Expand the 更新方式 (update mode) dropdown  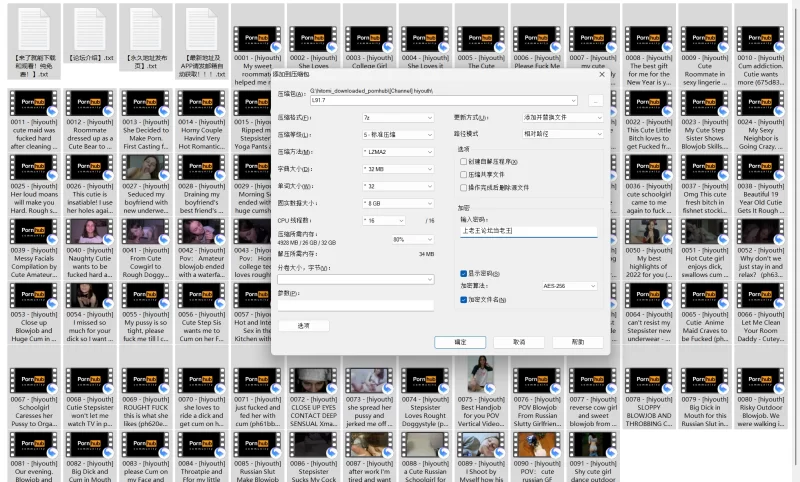pos(564,117)
